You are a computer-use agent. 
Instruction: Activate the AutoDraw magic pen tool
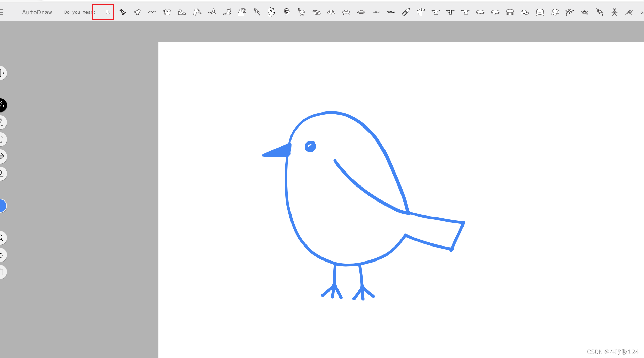2,105
